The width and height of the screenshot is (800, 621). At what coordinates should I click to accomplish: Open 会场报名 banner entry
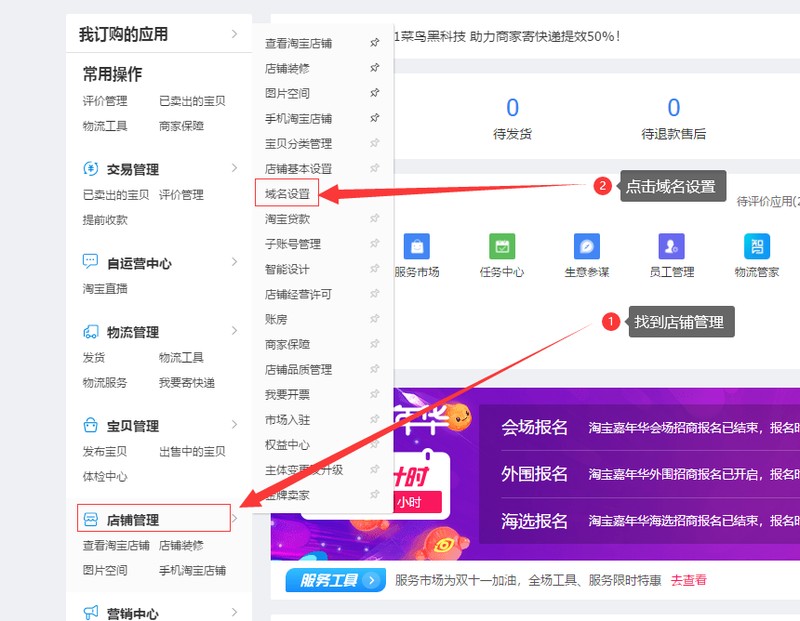[534, 427]
